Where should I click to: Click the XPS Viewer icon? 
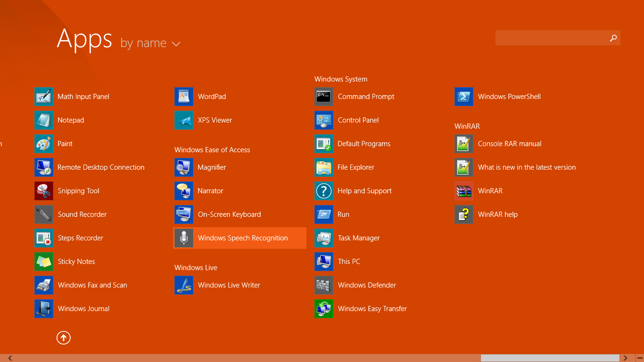click(184, 120)
